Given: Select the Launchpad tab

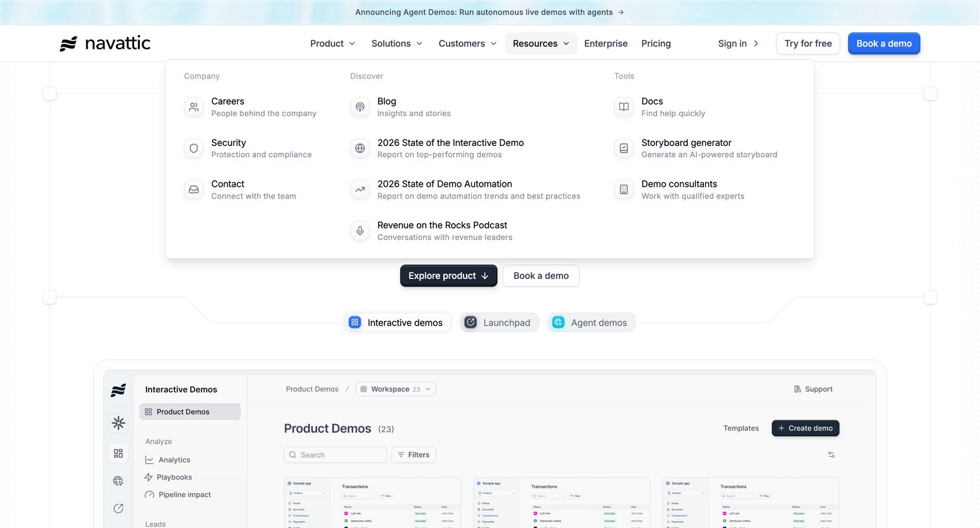Looking at the screenshot, I should [x=499, y=322].
